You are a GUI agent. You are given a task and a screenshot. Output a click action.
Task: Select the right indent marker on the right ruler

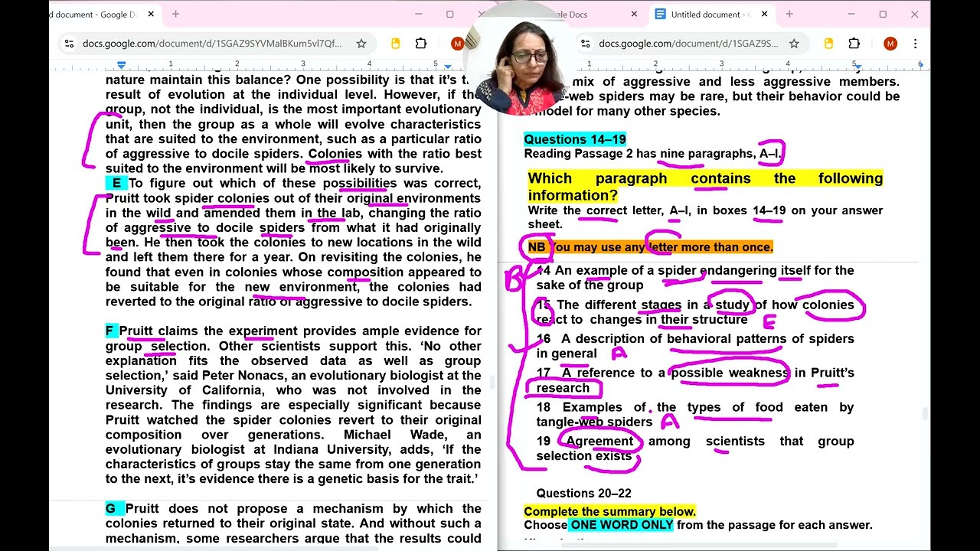[858, 65]
